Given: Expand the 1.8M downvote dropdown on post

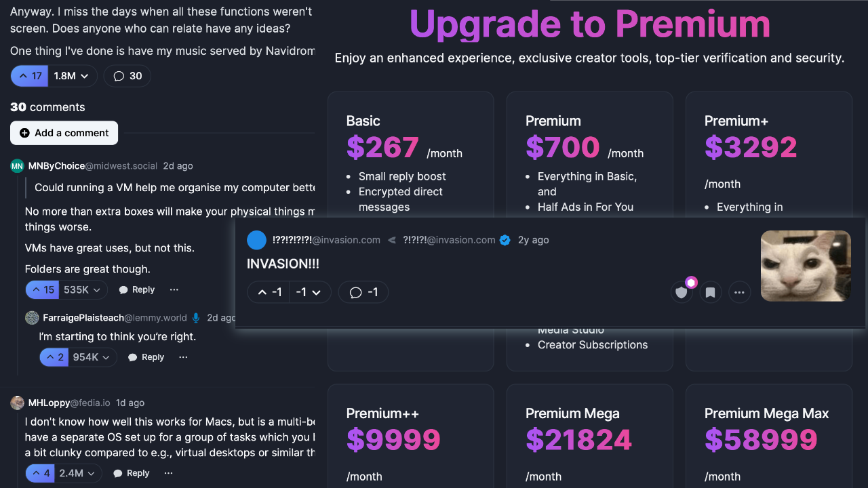Looking at the screenshot, I should point(73,76).
